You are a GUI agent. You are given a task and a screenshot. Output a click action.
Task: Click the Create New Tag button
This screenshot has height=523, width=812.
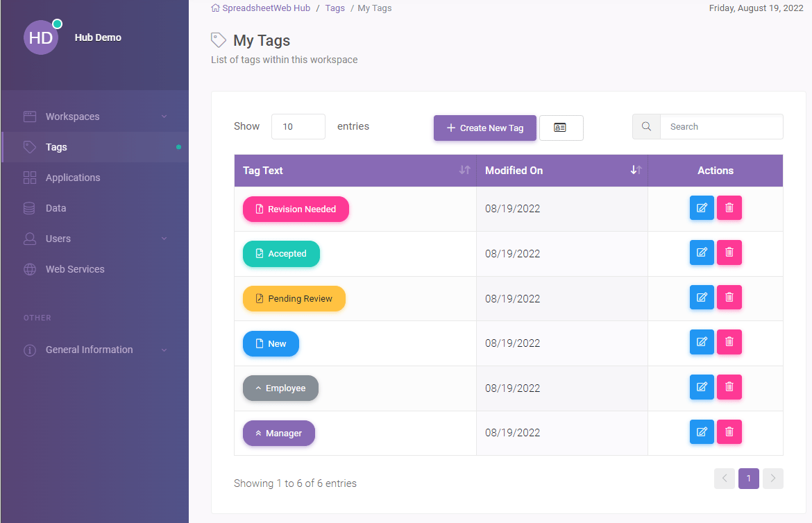pyautogui.click(x=484, y=128)
